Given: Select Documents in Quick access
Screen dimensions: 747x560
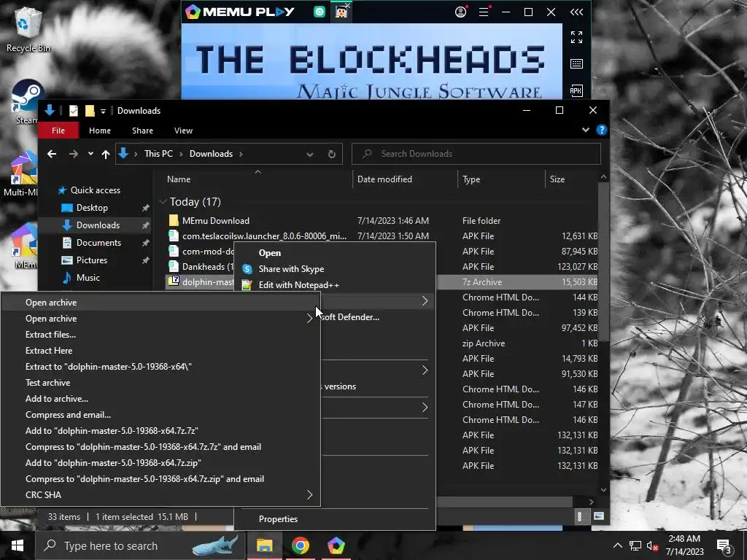Looking at the screenshot, I should [x=98, y=242].
